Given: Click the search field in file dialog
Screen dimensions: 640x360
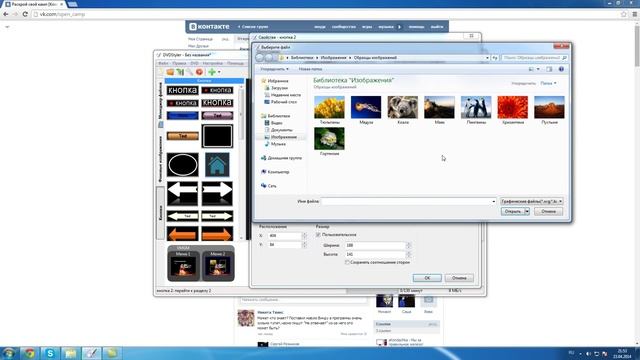Looking at the screenshot, I should pos(534,58).
